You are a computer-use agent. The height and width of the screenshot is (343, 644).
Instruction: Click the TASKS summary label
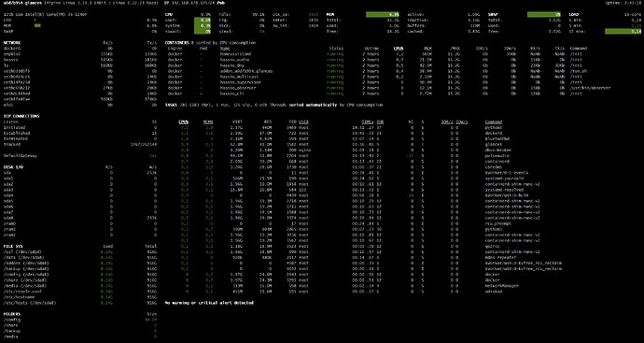click(172, 105)
